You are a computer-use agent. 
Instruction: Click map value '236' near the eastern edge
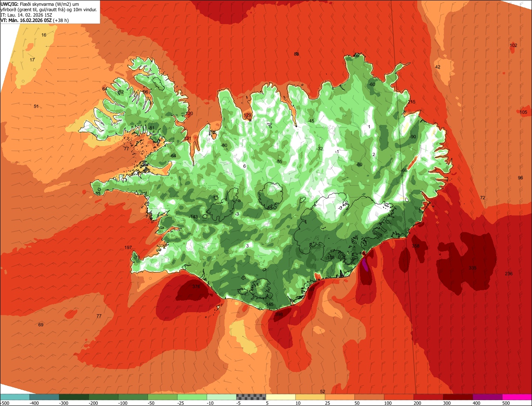tap(509, 274)
